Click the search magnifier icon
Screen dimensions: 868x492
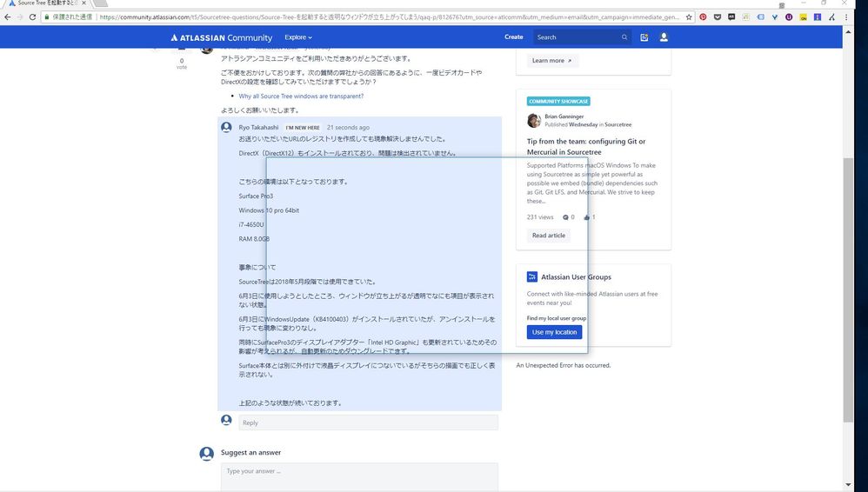(624, 37)
